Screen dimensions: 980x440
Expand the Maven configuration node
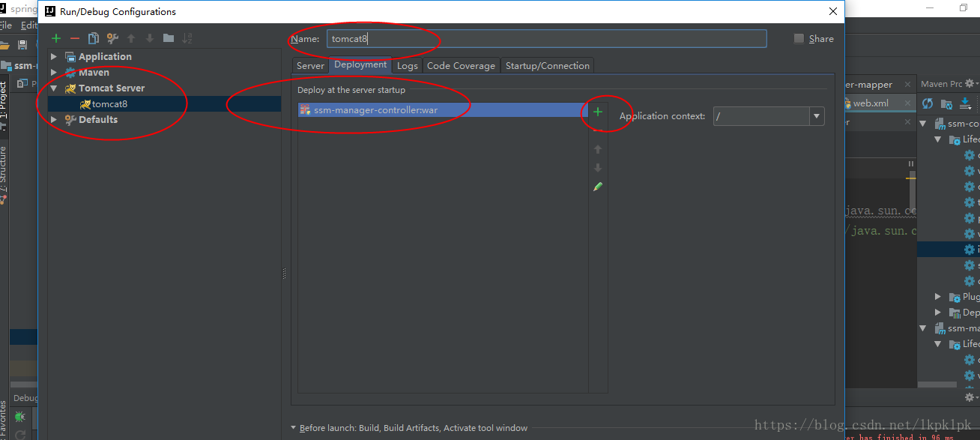pos(54,73)
